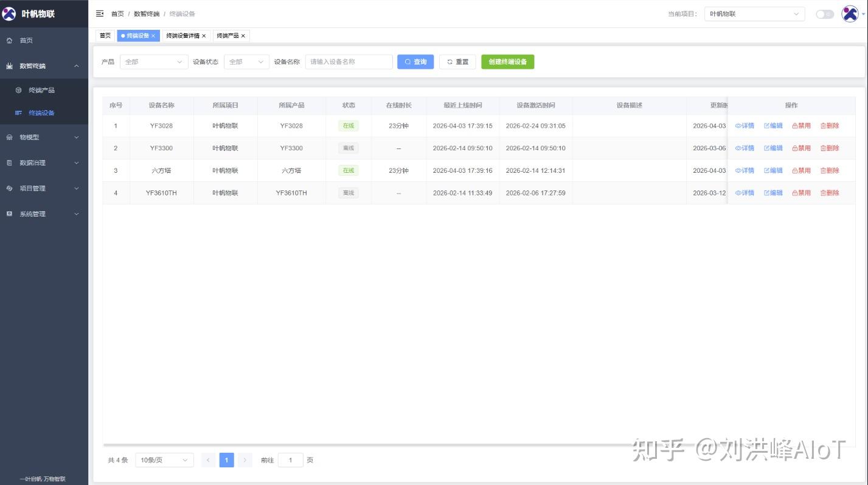Image resolution: width=868 pixels, height=485 pixels.
Task: Delete device YF3300
Action: [x=830, y=148]
